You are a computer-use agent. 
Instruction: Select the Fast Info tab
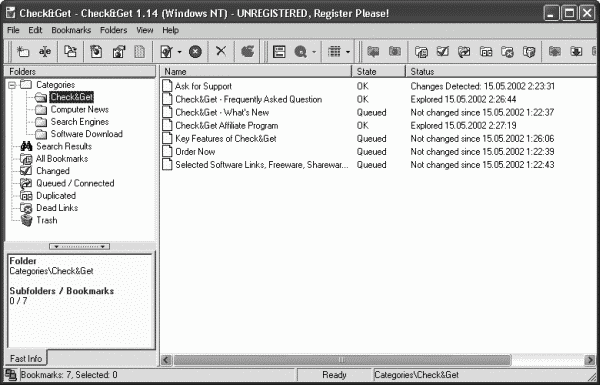[26, 358]
